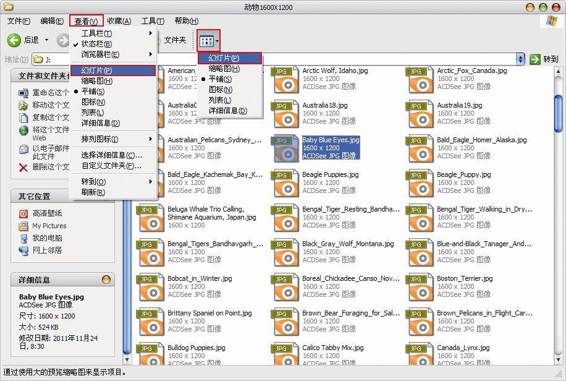The height and width of the screenshot is (381, 566).
Task: Select Beagle Puppies.jpg file icon
Action: pyautogui.click(x=285, y=183)
